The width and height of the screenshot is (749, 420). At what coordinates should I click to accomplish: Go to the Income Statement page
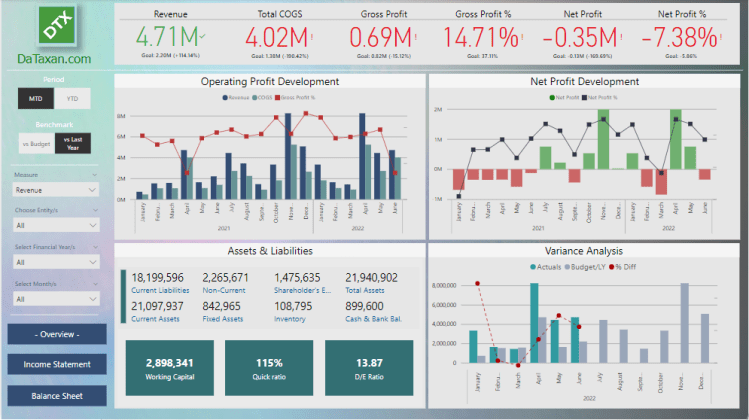tap(56, 364)
